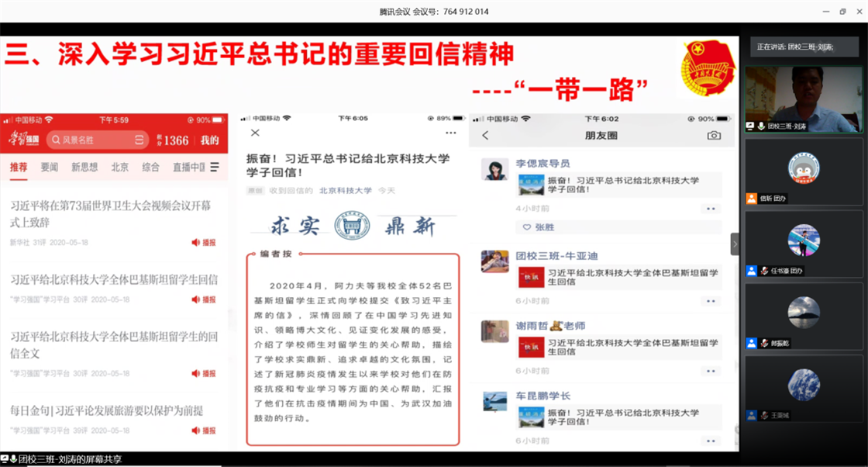868x467 pixels.
Task: Open the 北京科技大学 account link
Action: click(346, 190)
